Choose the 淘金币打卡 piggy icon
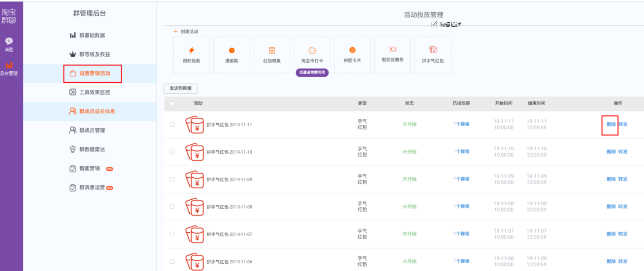Image resolution: width=644 pixels, height=271 pixels. 312,50
